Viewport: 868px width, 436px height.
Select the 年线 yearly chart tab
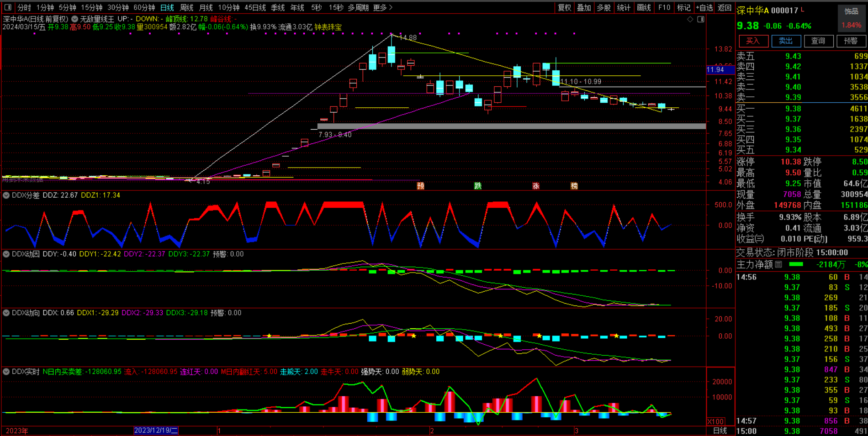297,7
